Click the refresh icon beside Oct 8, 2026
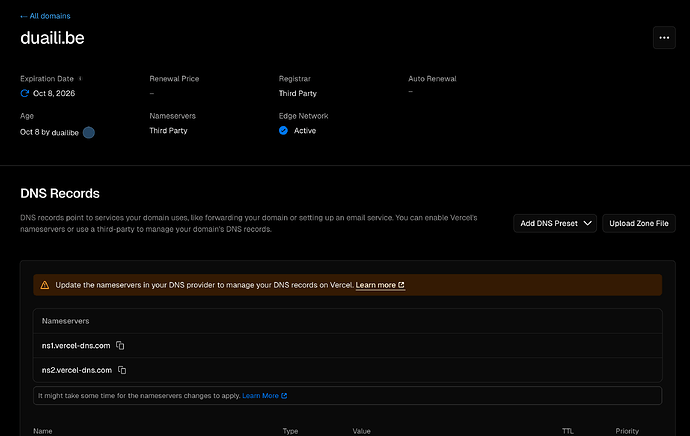Viewport: 690px width, 436px height. 25,93
